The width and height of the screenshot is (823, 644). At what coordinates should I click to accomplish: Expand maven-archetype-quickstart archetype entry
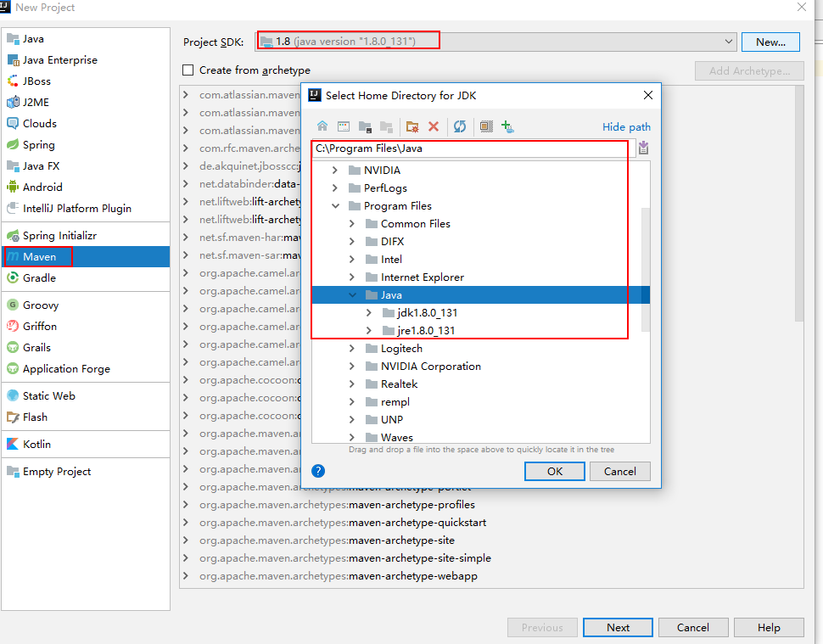click(x=186, y=522)
